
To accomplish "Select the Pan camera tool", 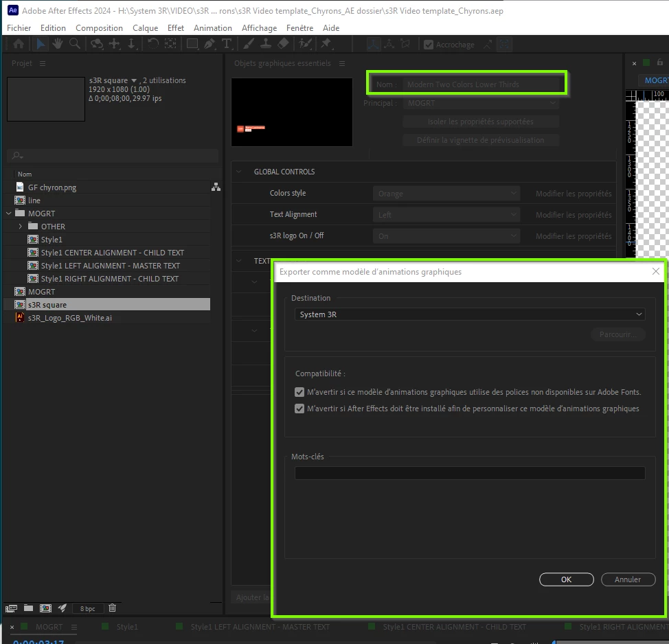I will pyautogui.click(x=114, y=44).
